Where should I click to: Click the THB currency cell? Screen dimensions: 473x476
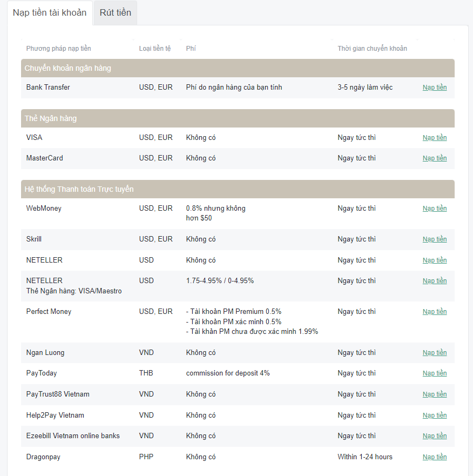click(x=146, y=373)
